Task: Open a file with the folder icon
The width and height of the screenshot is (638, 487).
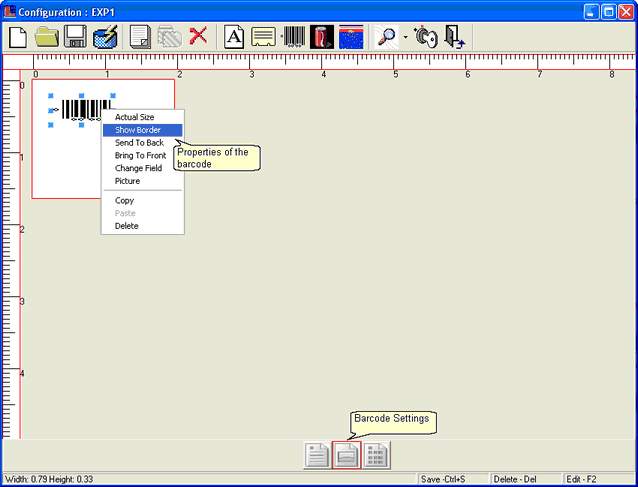Action: 47,37
